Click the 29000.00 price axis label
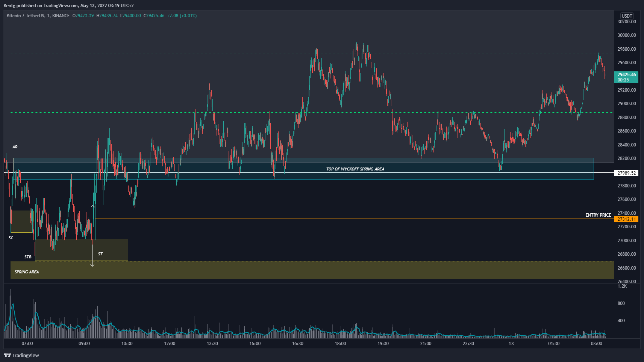Screen dimensions: 644x362 [627, 104]
